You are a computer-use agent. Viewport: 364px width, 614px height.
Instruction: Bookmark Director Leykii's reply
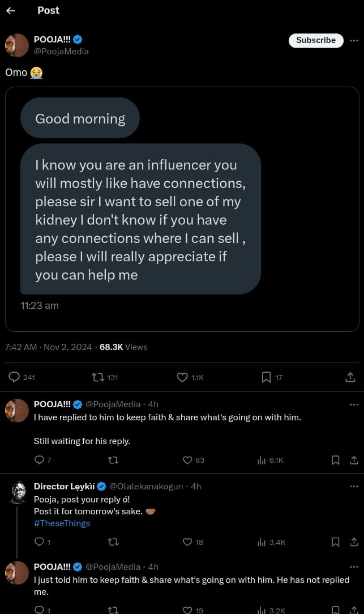[x=335, y=542]
